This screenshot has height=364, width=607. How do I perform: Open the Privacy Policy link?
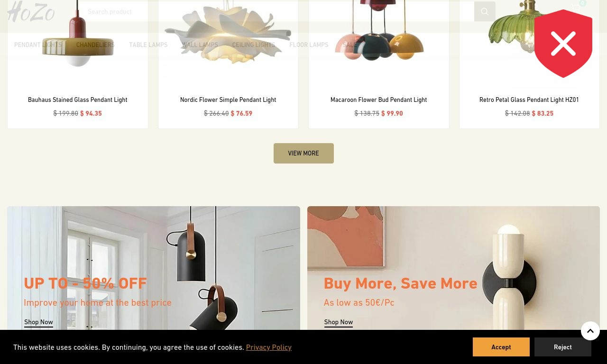269,347
